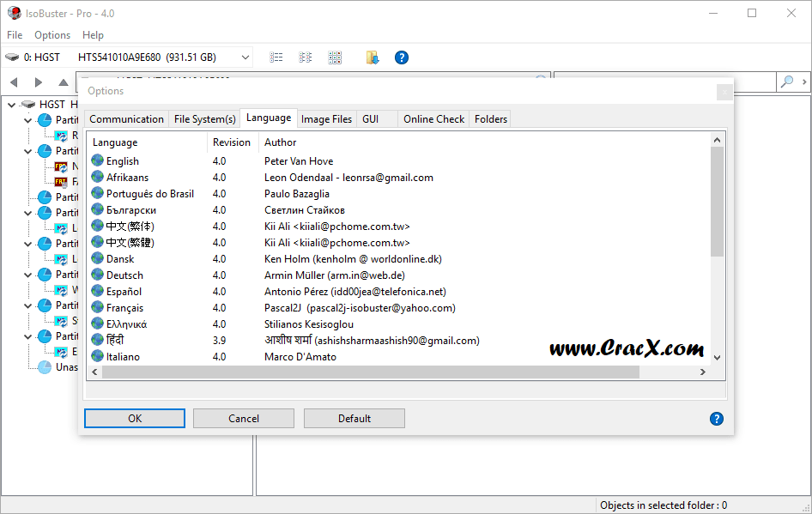
Task: Click the magnifier search icon
Action: [x=785, y=82]
